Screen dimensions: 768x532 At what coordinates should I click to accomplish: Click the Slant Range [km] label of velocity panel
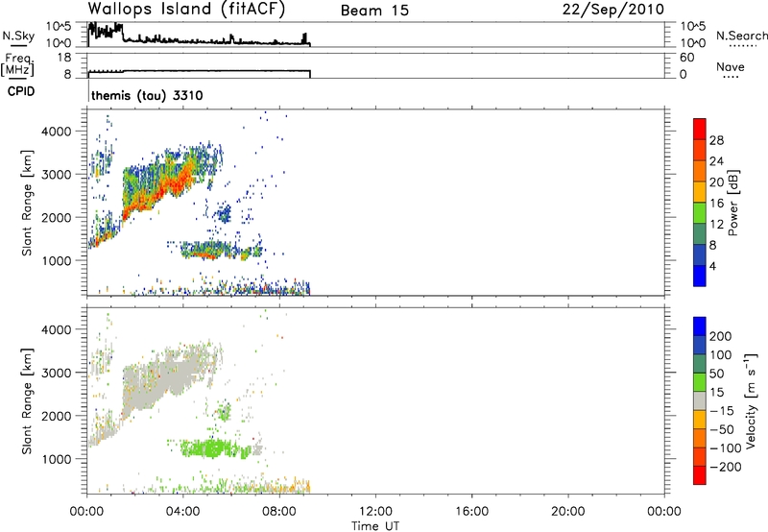[x=27, y=401]
